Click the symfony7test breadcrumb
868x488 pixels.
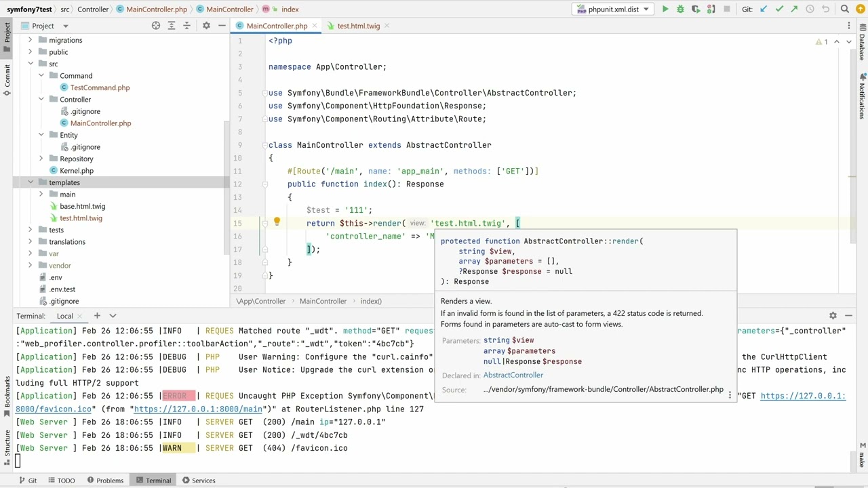pos(29,9)
